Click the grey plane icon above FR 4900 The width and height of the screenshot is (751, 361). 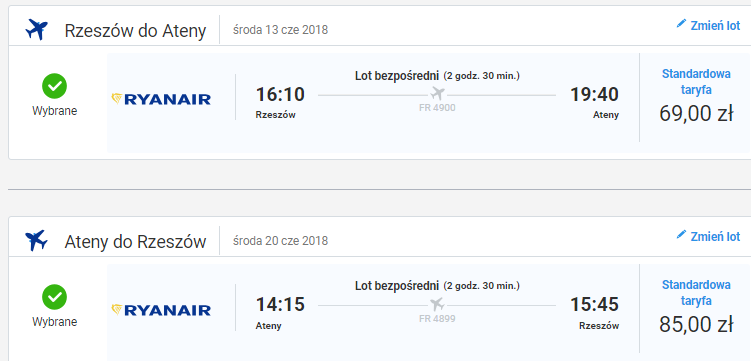(x=437, y=93)
